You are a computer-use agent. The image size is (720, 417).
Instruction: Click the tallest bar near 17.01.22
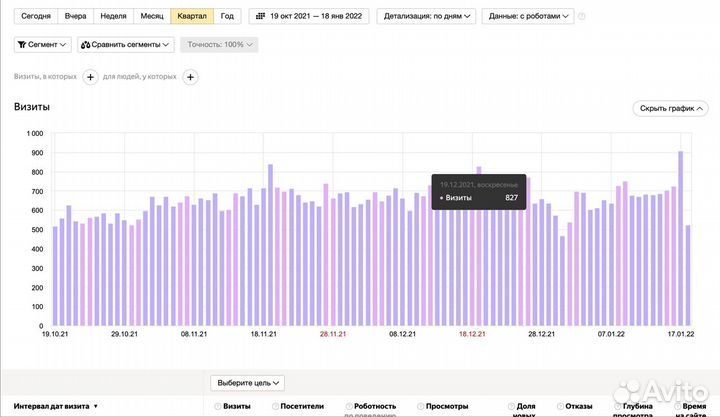tap(681, 238)
